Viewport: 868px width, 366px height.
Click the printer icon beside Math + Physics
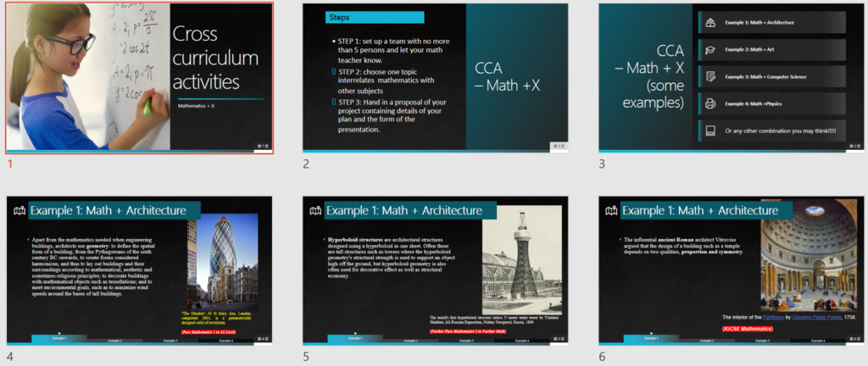709,104
